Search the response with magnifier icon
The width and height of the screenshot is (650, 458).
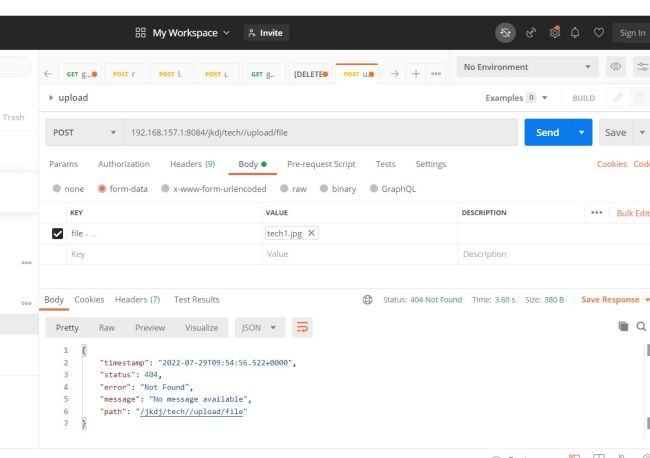(x=641, y=327)
